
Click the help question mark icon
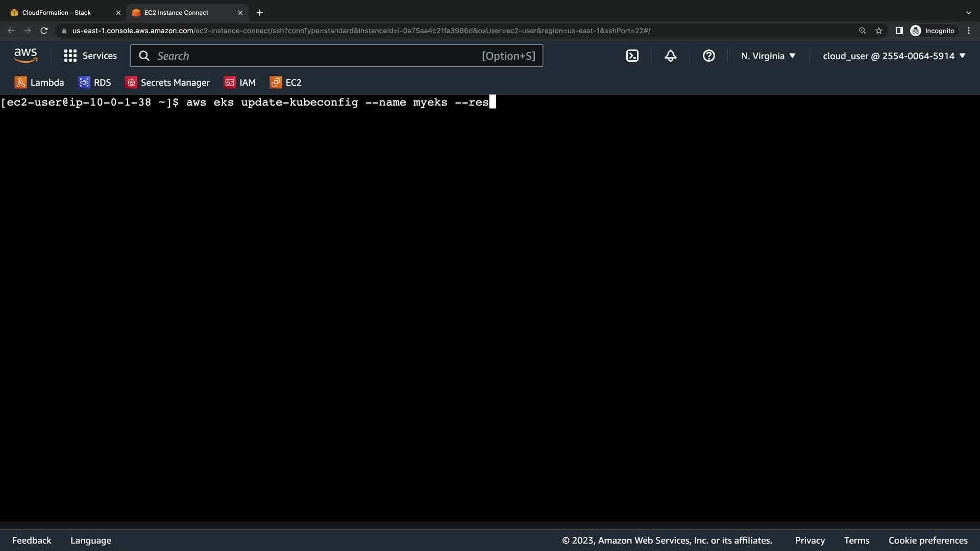(708, 56)
